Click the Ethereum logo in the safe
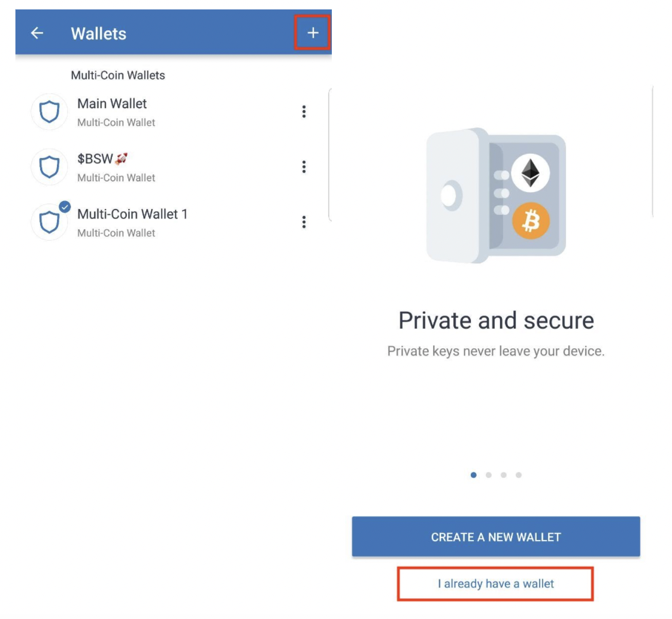672x619 pixels. pyautogui.click(x=530, y=173)
